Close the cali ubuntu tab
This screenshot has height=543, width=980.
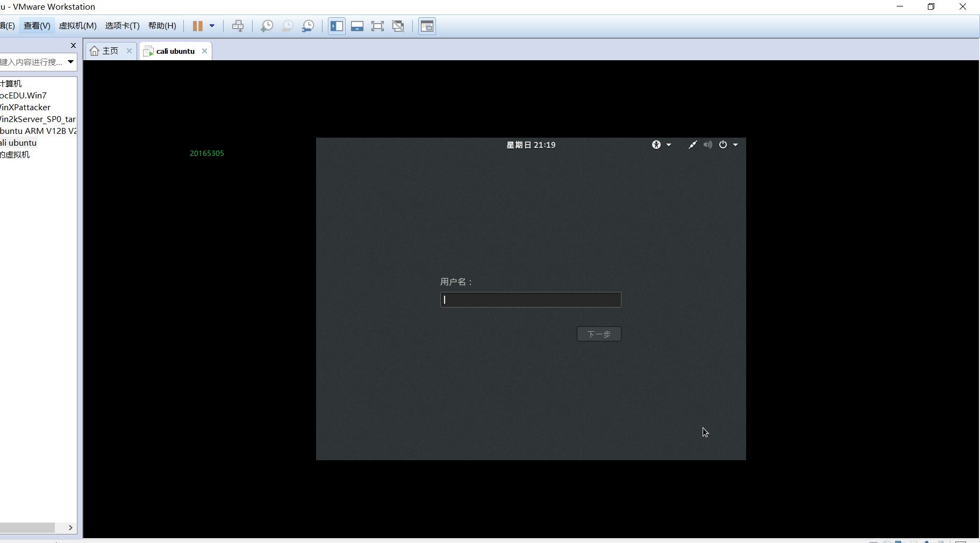pos(204,51)
